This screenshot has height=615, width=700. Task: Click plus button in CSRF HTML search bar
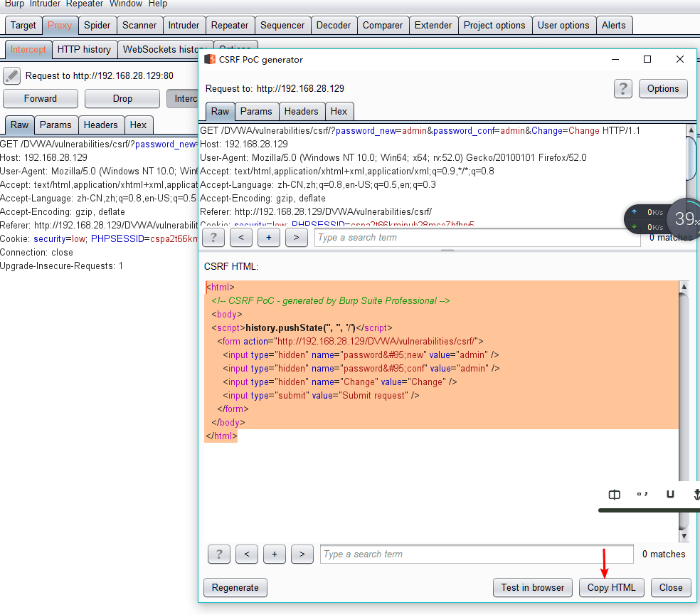click(x=275, y=554)
